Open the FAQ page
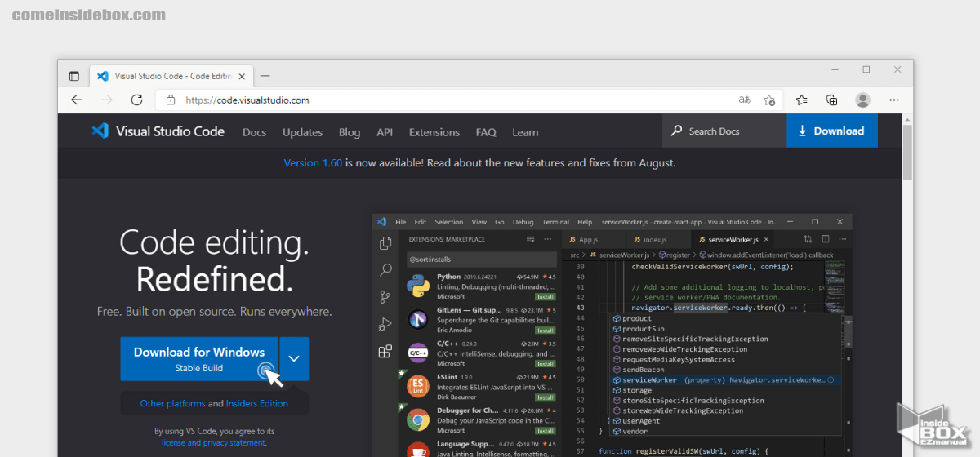 coord(486,132)
